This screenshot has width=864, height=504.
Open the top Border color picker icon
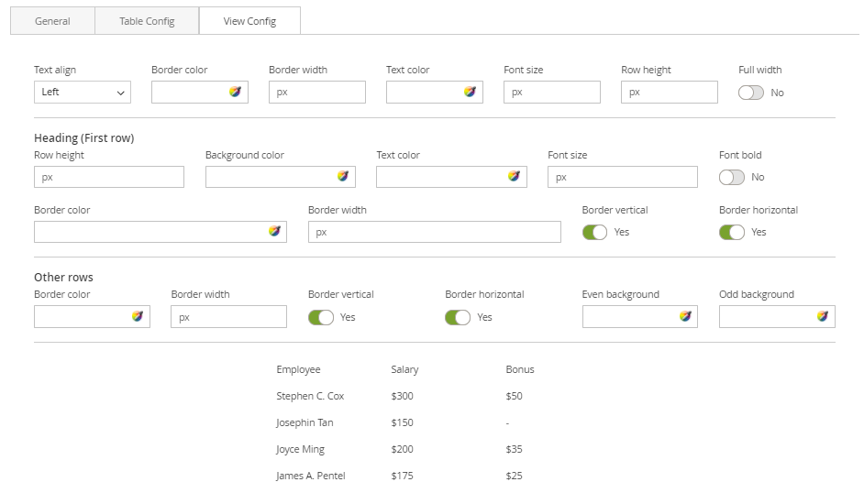235,92
